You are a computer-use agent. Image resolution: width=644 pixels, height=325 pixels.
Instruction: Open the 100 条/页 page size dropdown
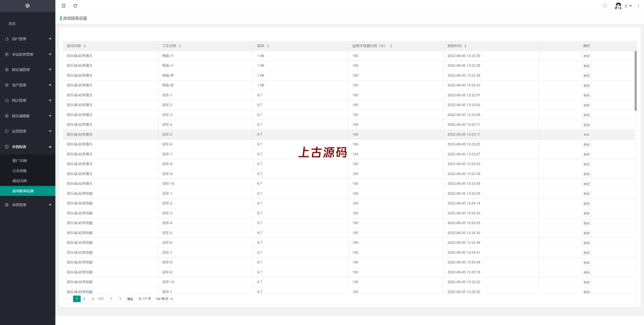click(x=164, y=299)
